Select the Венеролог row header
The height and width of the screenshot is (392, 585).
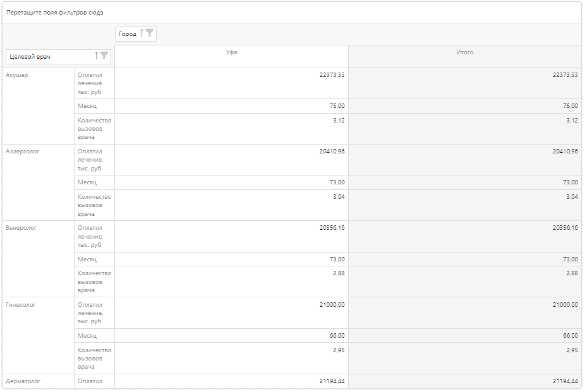(x=21, y=228)
